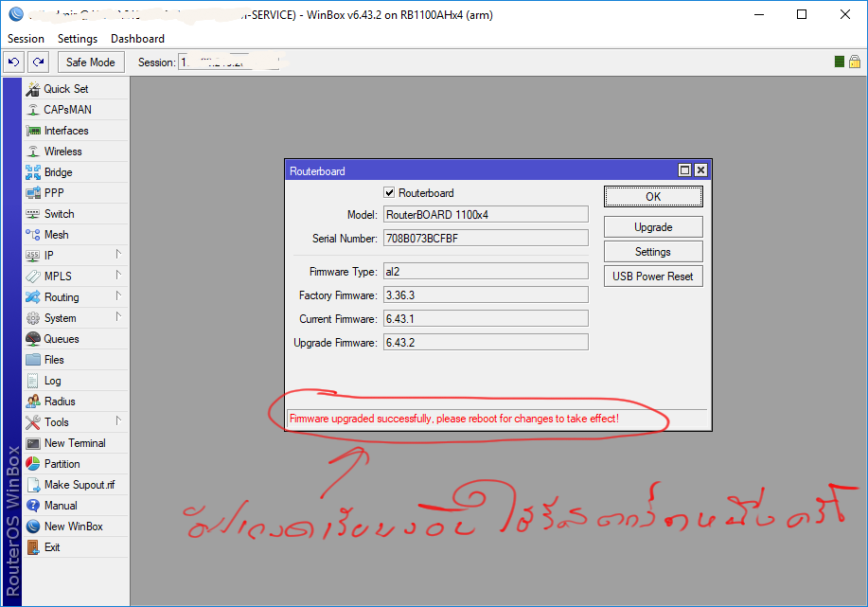
Task: Open Quick Set wand icon
Action: coord(33,89)
